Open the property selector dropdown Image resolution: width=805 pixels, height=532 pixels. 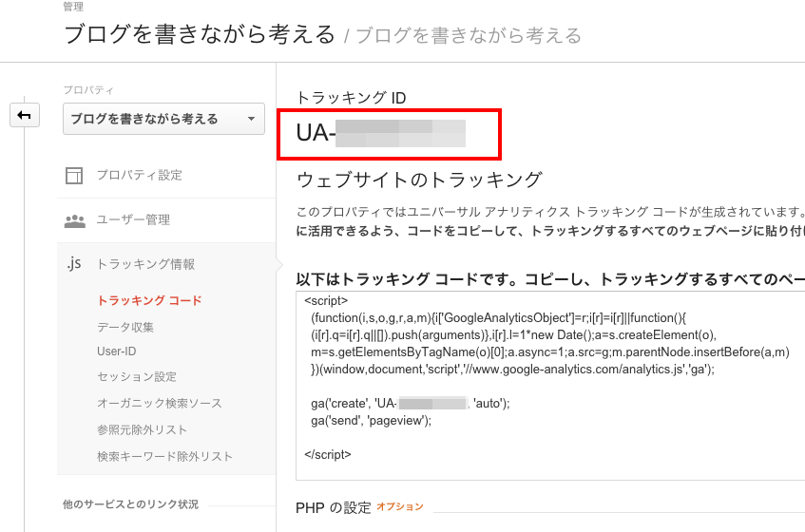(163, 119)
